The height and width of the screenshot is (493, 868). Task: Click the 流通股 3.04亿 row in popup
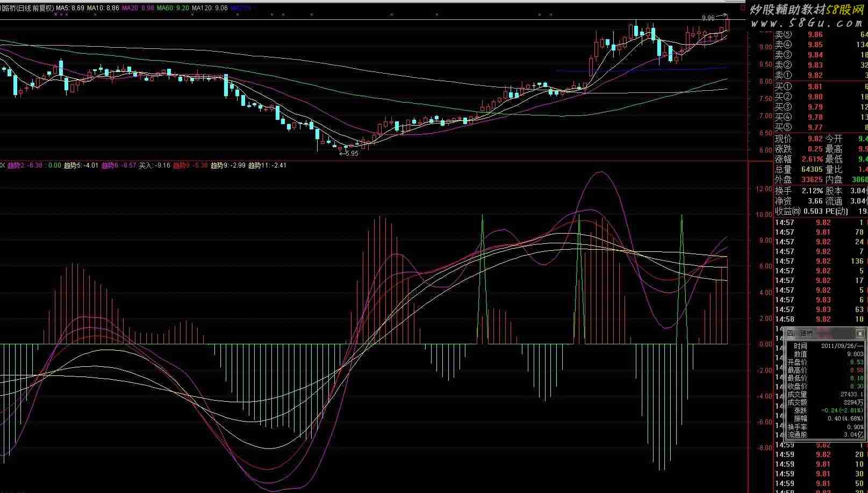click(x=825, y=435)
